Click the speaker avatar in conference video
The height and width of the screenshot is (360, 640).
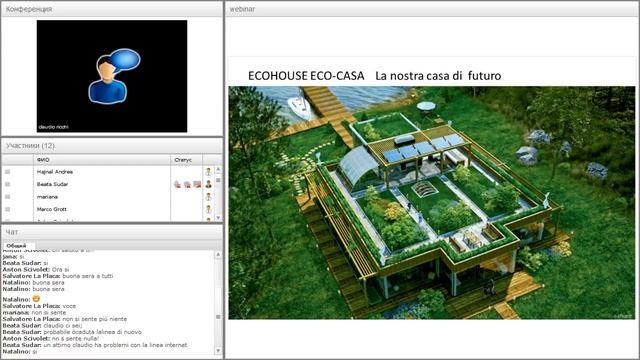(113, 76)
